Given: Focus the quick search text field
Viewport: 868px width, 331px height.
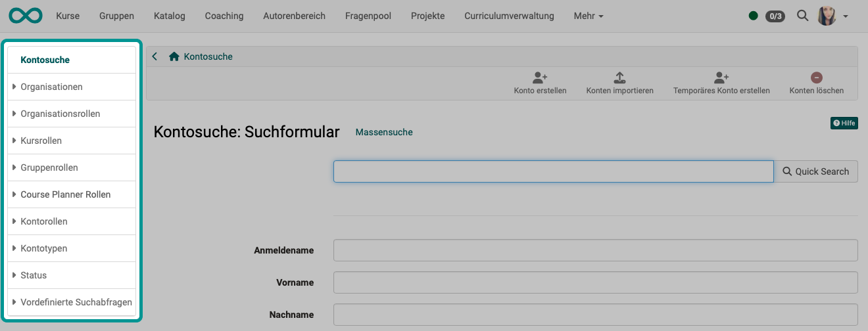Looking at the screenshot, I should [x=554, y=171].
